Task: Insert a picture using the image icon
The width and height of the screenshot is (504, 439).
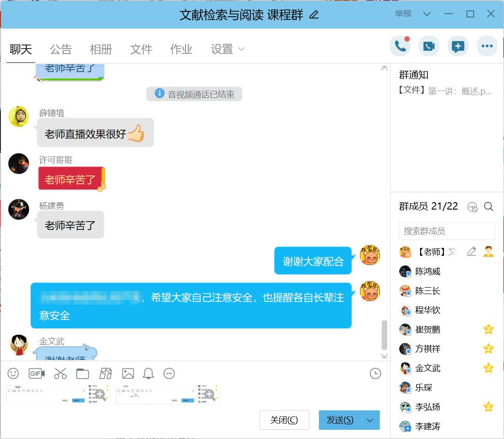Action: 128,373
